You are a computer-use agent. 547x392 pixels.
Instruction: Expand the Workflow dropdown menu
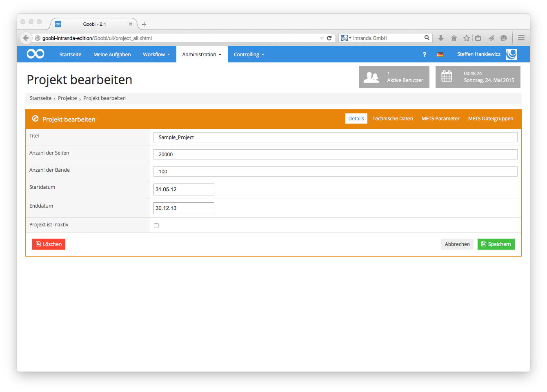coord(156,54)
